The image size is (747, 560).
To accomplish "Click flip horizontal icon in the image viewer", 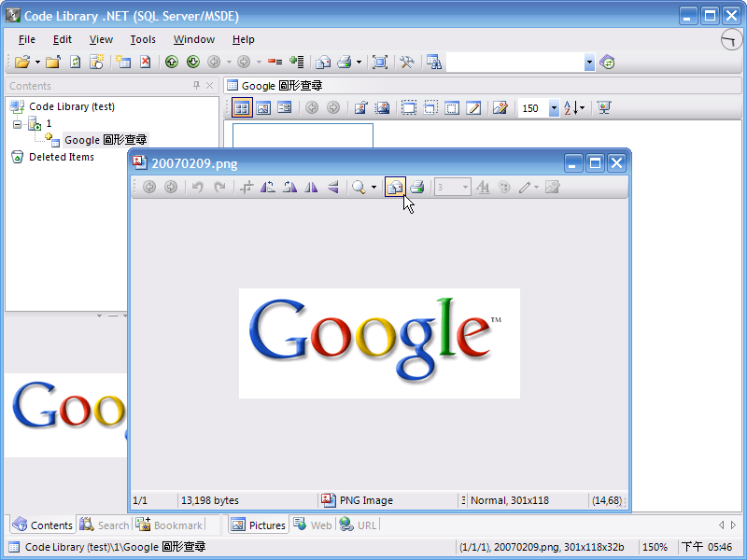I will 311,188.
